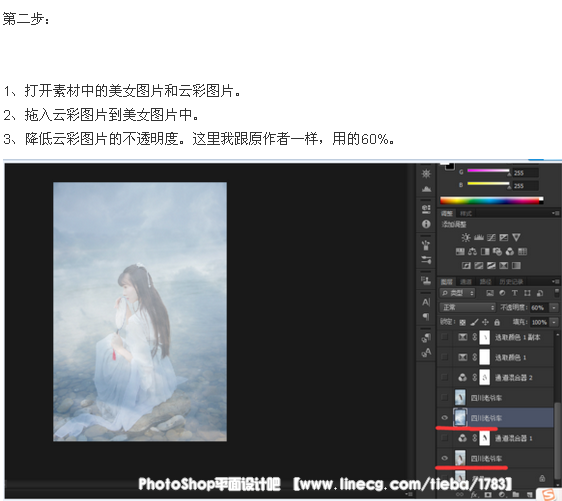562x501 pixels.
Task: Switch to the 路径 tab
Action: [485, 282]
